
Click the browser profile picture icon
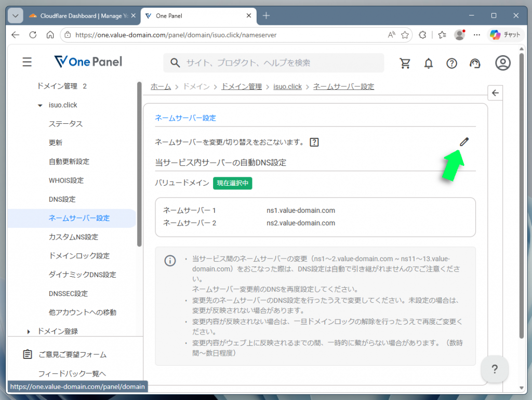pyautogui.click(x=459, y=35)
